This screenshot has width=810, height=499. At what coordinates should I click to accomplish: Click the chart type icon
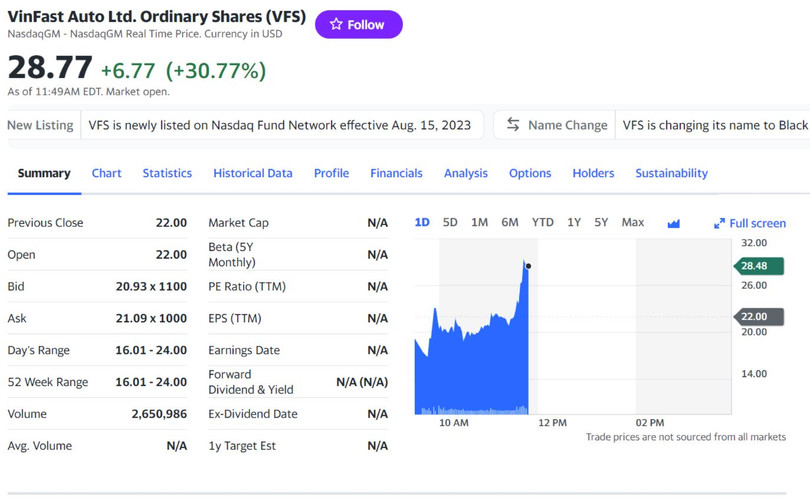[673, 223]
